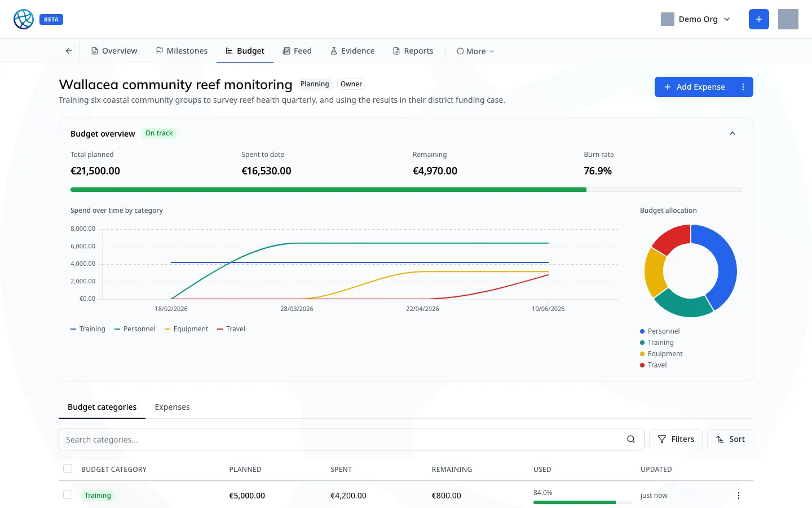Click the Wallacea community reef monitoring title
This screenshot has height=508, width=812.
coord(175,84)
